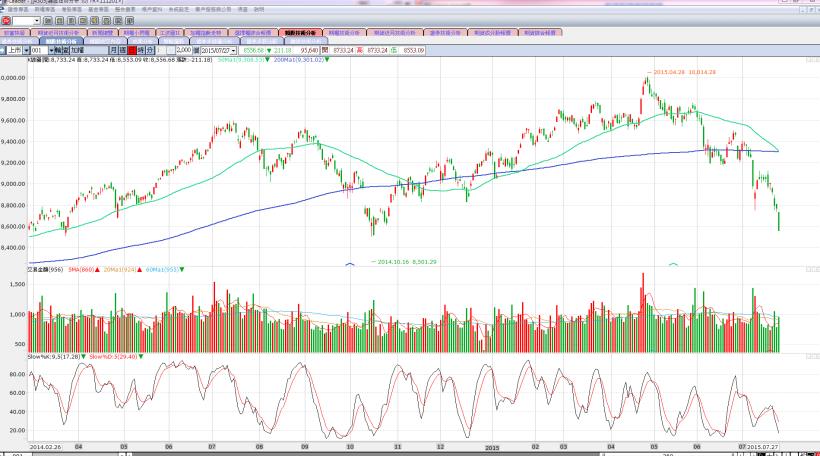Click the Slow%K indicator green arrow
The height and width of the screenshot is (456, 820).
pos(84,356)
